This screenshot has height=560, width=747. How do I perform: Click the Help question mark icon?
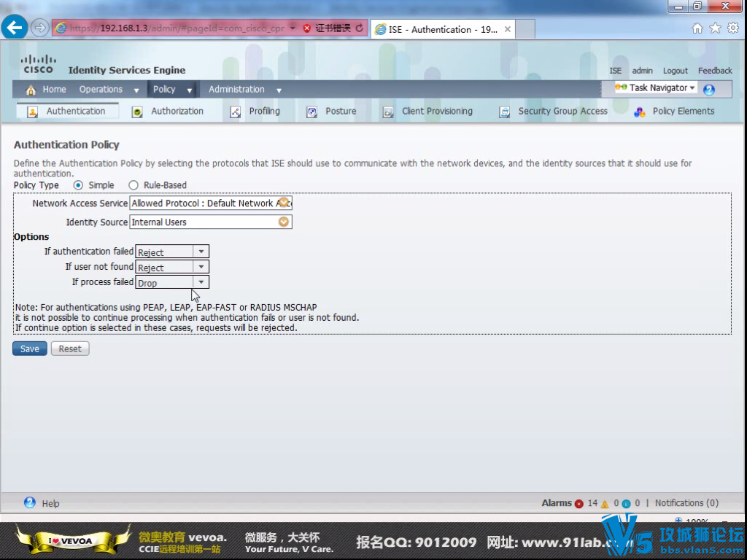(x=30, y=502)
